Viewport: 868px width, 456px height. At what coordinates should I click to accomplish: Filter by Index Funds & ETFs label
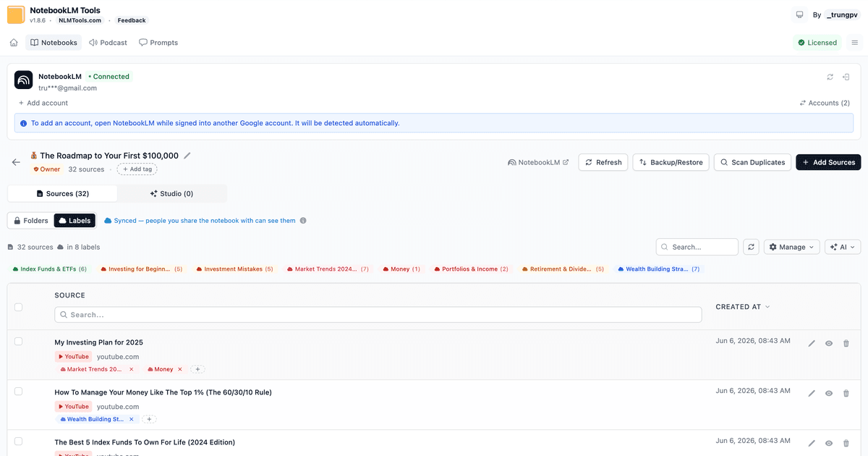click(x=50, y=269)
